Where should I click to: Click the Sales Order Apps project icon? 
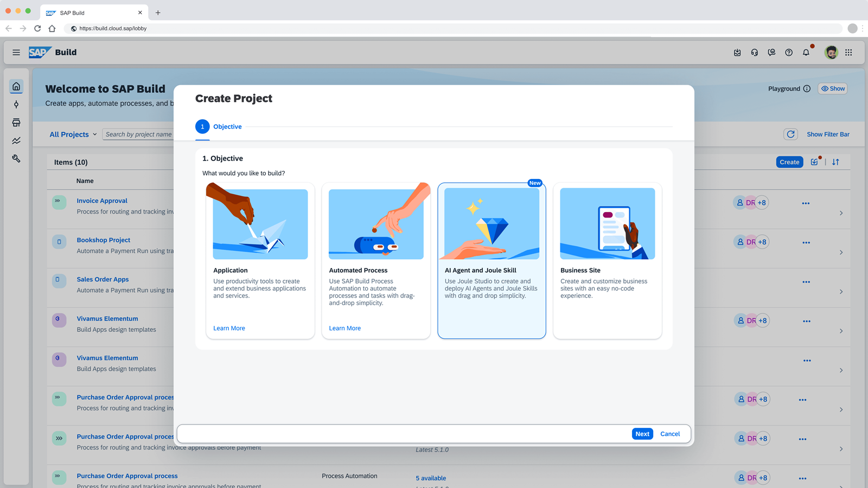tap(59, 280)
